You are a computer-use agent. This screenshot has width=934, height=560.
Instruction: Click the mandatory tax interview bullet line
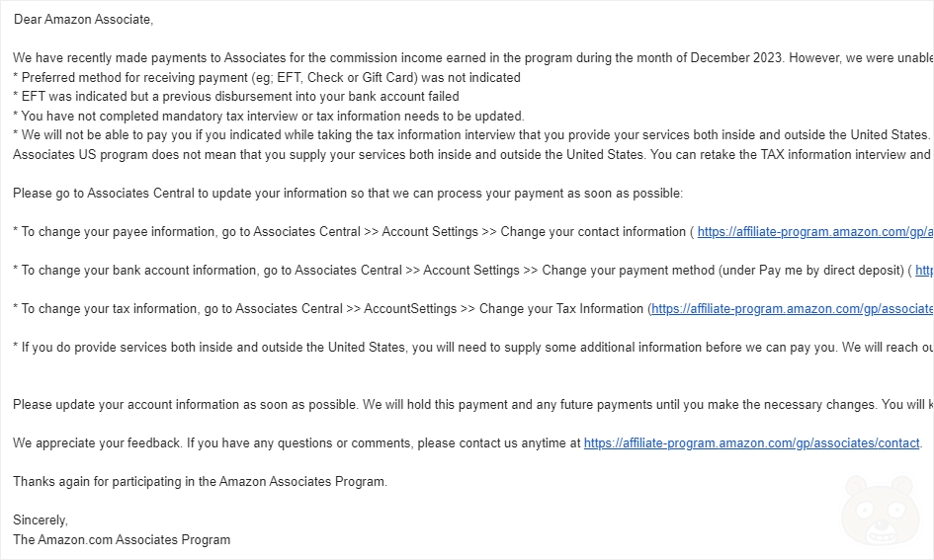tap(269, 116)
